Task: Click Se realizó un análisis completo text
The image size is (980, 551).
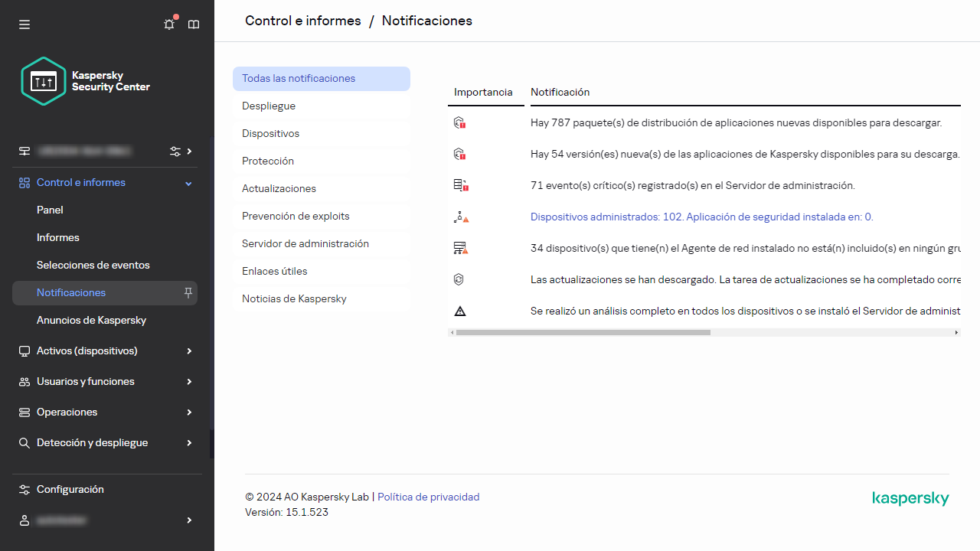Action: tap(745, 311)
